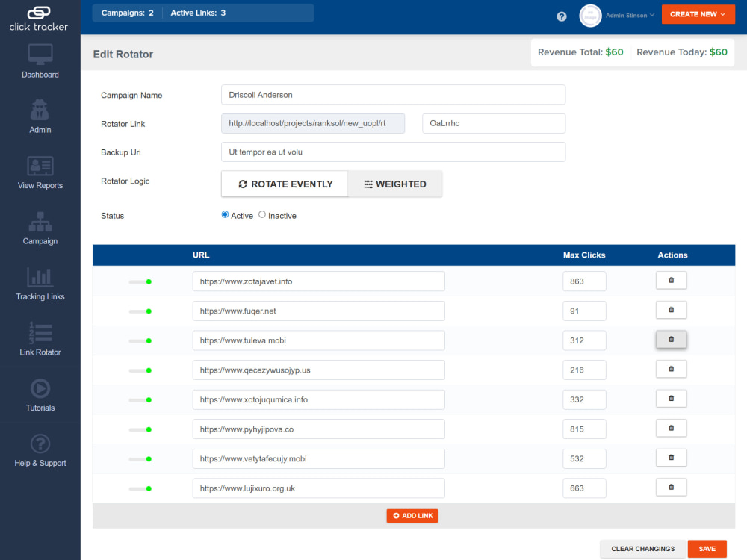Delete the fuqer.net link row
The height and width of the screenshot is (560, 747).
[672, 310]
